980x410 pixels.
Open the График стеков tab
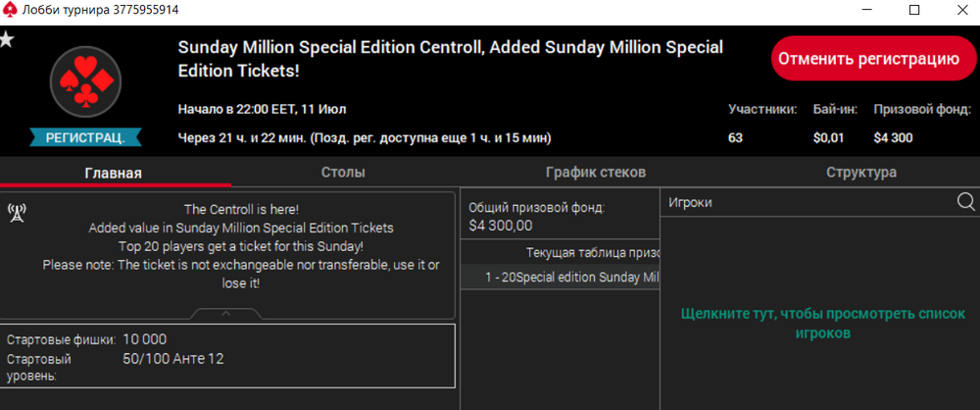pos(596,173)
